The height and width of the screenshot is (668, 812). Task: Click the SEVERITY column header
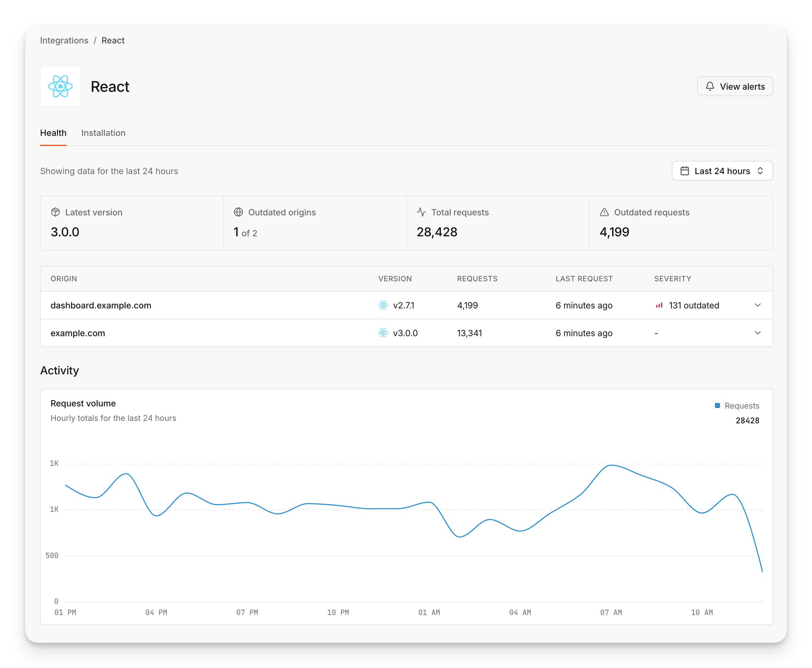pos(672,279)
